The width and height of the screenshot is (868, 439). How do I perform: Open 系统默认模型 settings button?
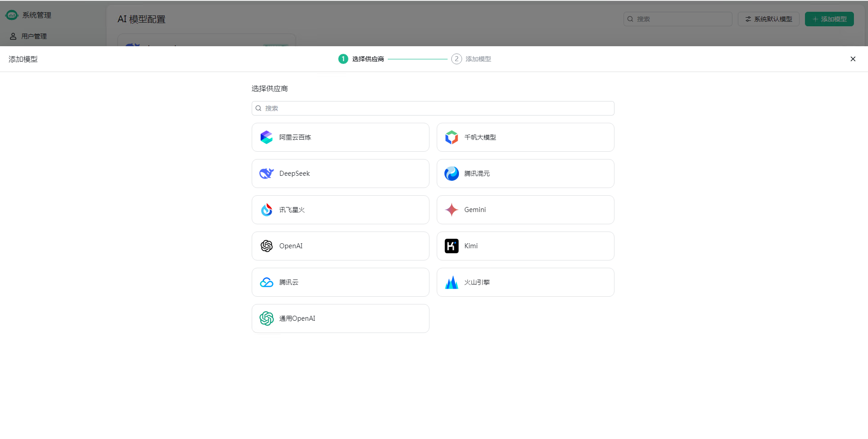pos(768,19)
